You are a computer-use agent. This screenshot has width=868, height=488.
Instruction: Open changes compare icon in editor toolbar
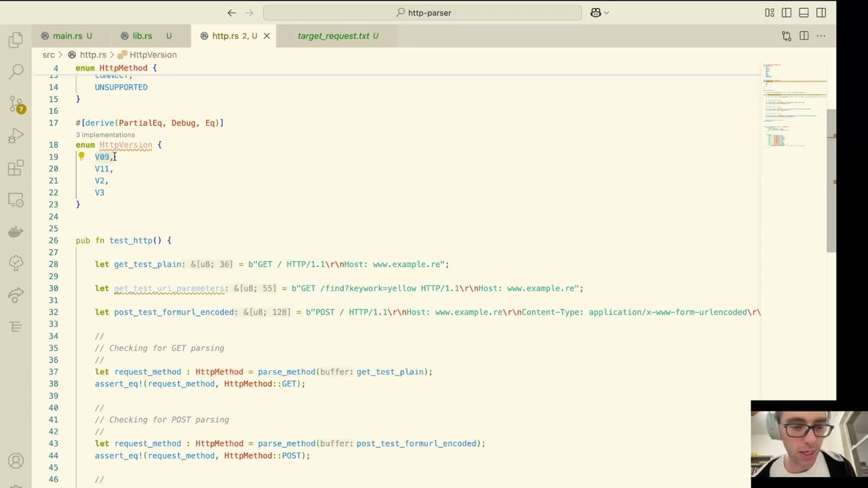tap(787, 36)
